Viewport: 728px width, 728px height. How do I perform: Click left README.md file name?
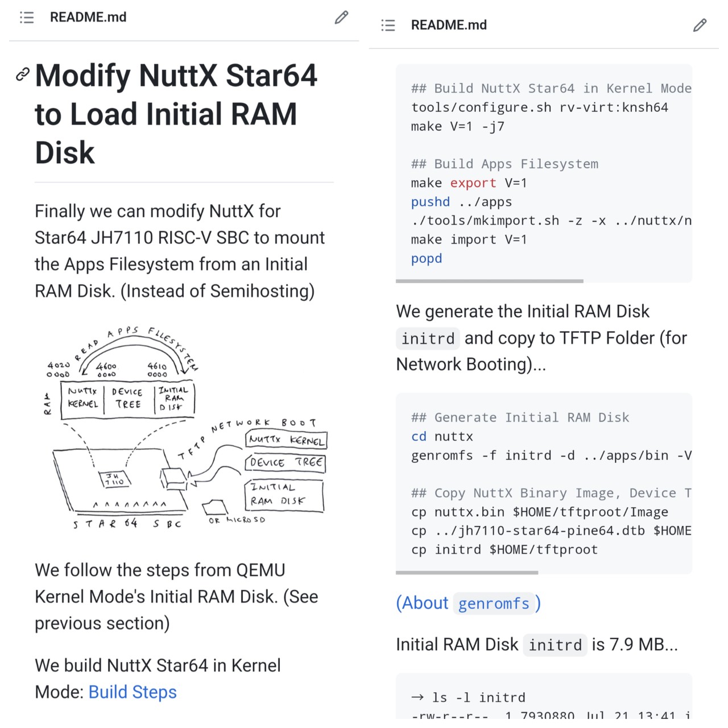coord(88,18)
